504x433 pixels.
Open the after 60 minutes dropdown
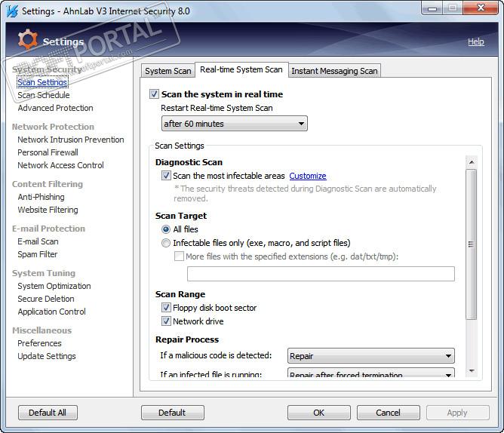click(x=235, y=124)
